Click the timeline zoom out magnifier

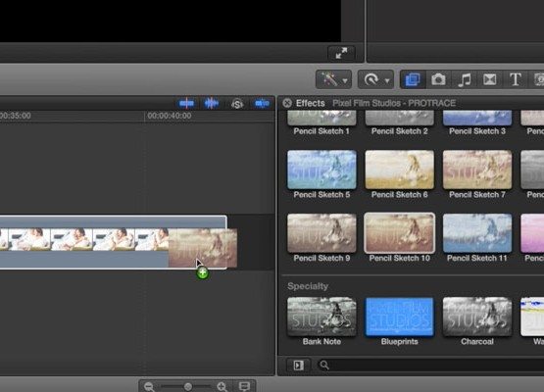click(149, 386)
